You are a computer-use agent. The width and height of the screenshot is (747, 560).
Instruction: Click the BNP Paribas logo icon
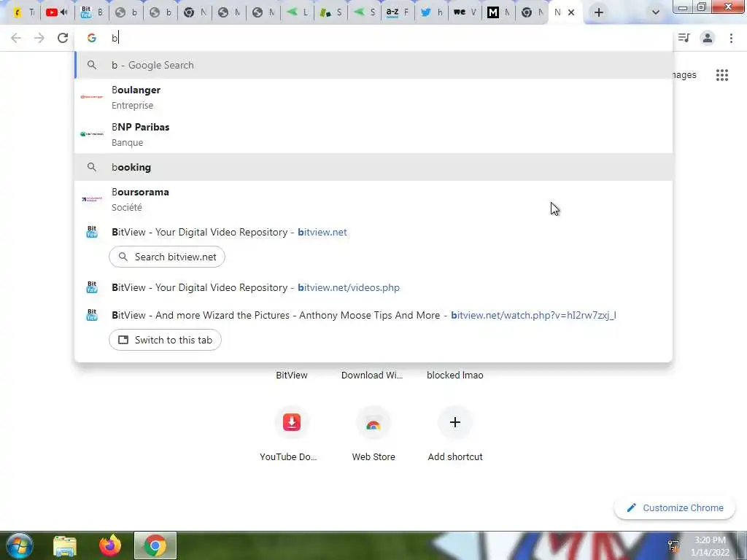(91, 134)
